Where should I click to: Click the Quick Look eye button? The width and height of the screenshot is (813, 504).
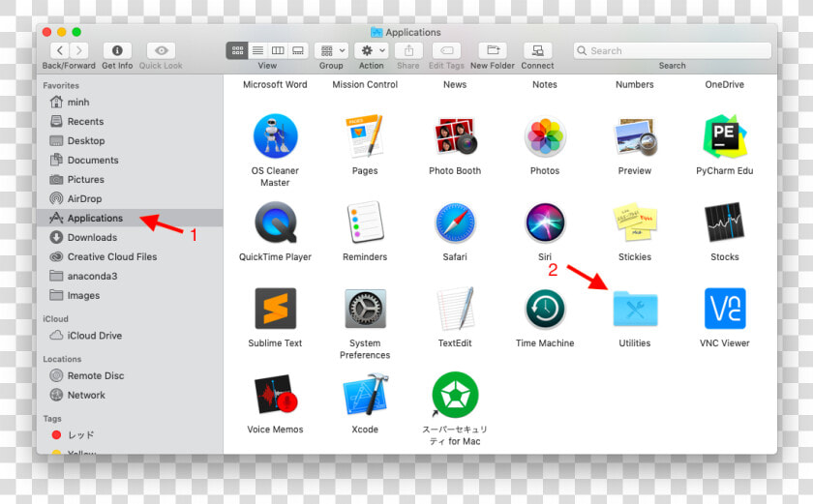tap(161, 50)
